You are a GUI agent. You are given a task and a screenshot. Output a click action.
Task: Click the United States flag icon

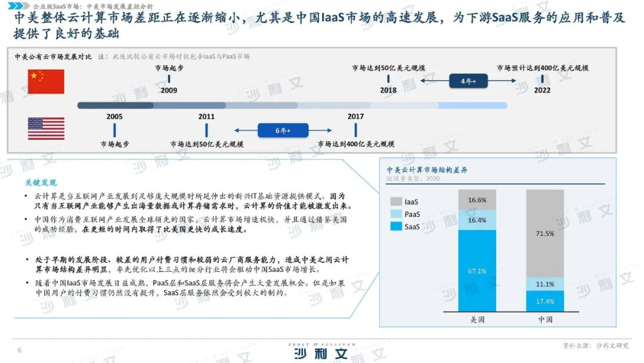point(46,128)
